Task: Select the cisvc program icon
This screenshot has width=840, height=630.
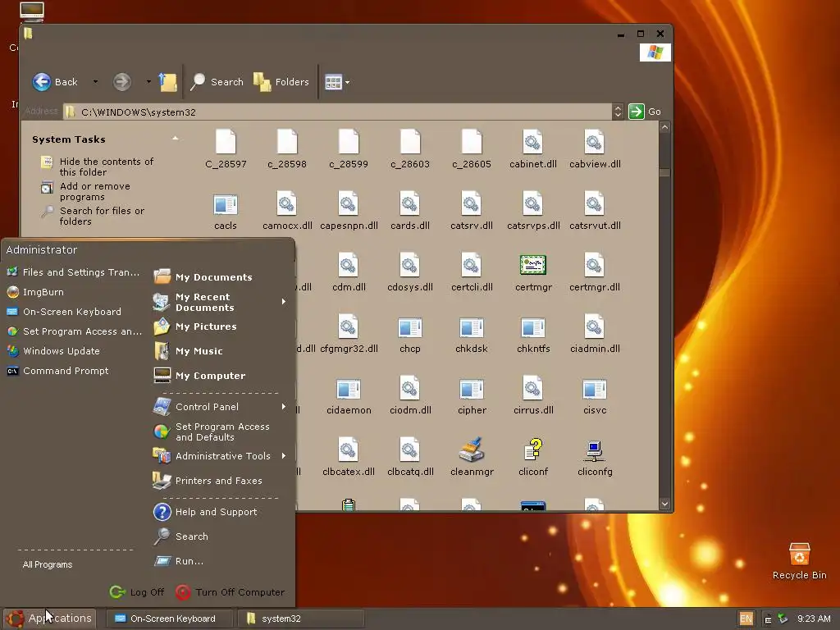Action: coord(595,390)
